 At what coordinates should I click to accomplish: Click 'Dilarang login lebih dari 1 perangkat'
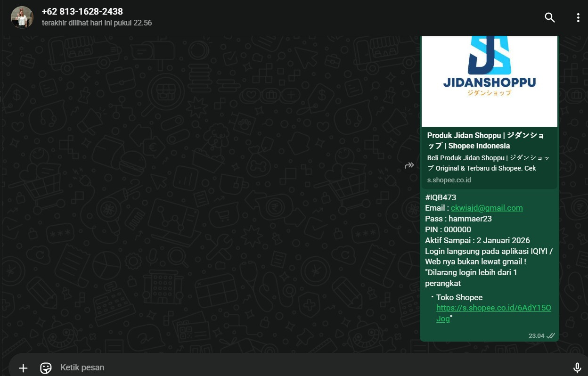[471, 278]
